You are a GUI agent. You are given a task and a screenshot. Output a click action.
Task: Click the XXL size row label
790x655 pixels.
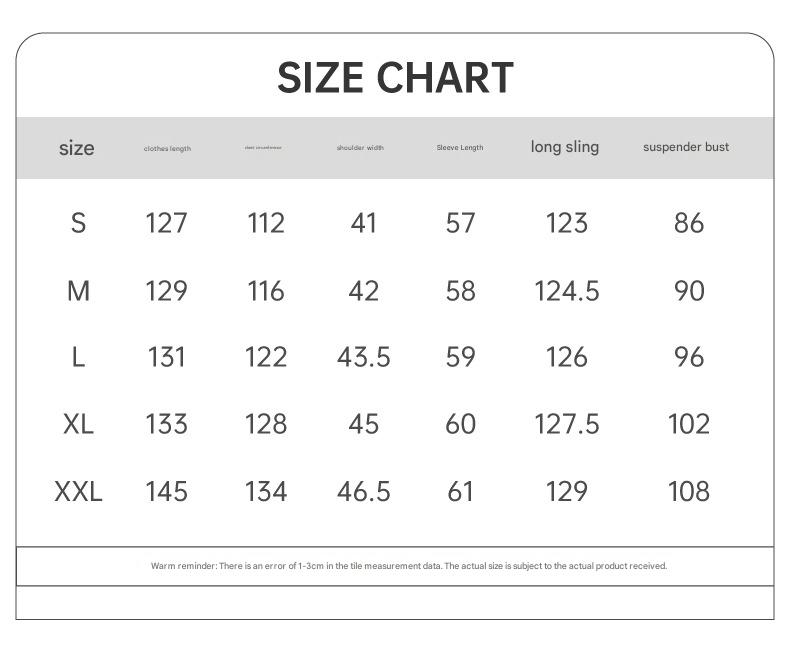click(x=78, y=491)
